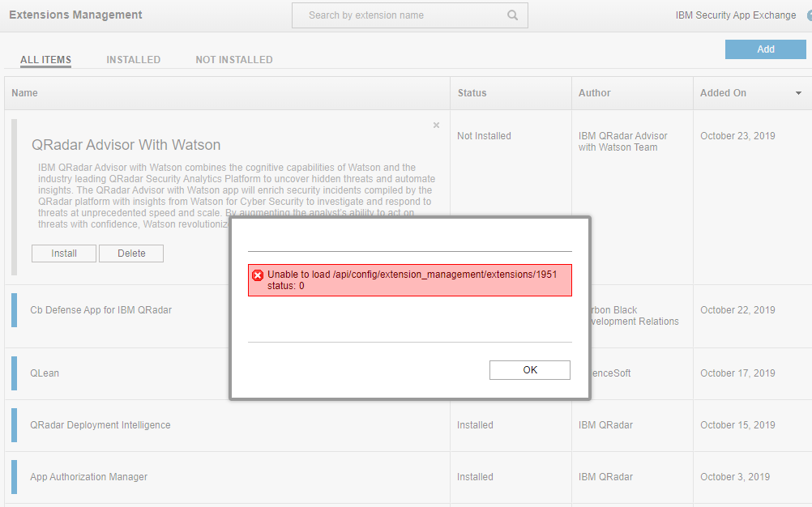The width and height of the screenshot is (812, 507).
Task: Click Not Installed status of QRadar Advisor
Action: pos(484,136)
